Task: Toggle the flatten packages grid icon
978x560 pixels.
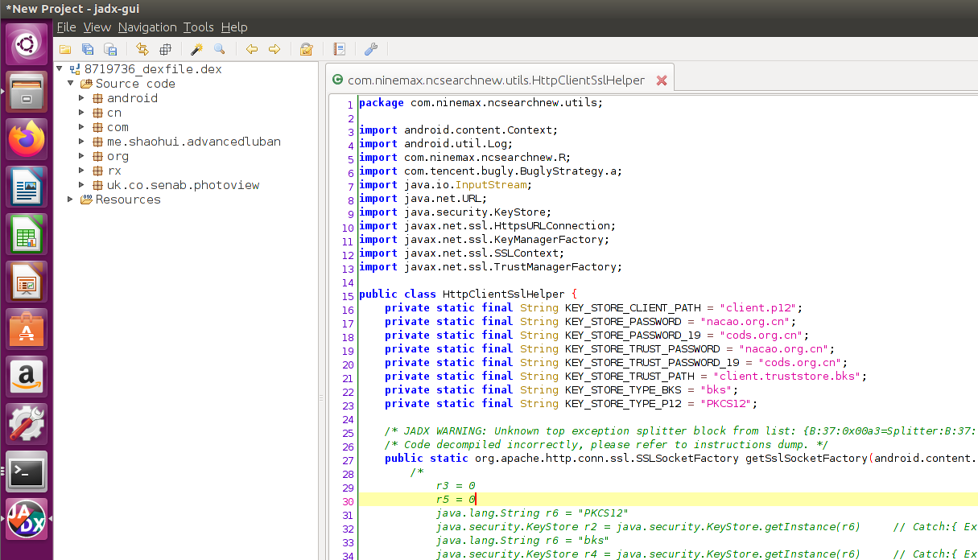Action: click(x=165, y=49)
